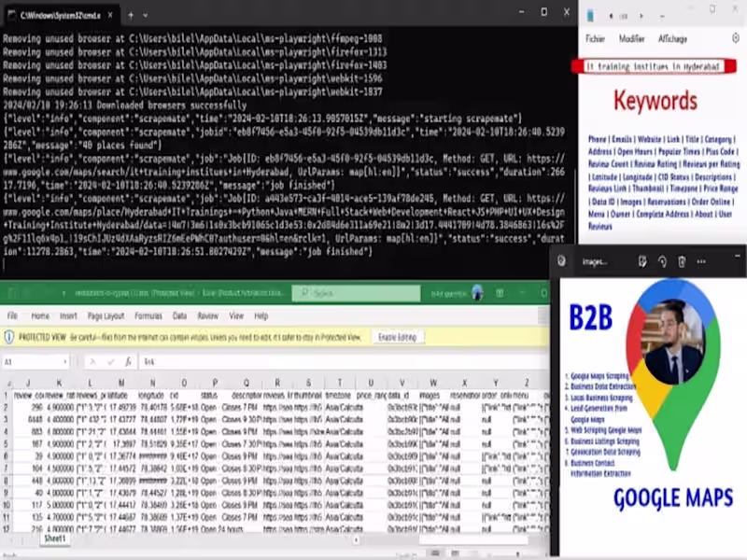Expand the Name Box dropdown arrow

point(64,362)
